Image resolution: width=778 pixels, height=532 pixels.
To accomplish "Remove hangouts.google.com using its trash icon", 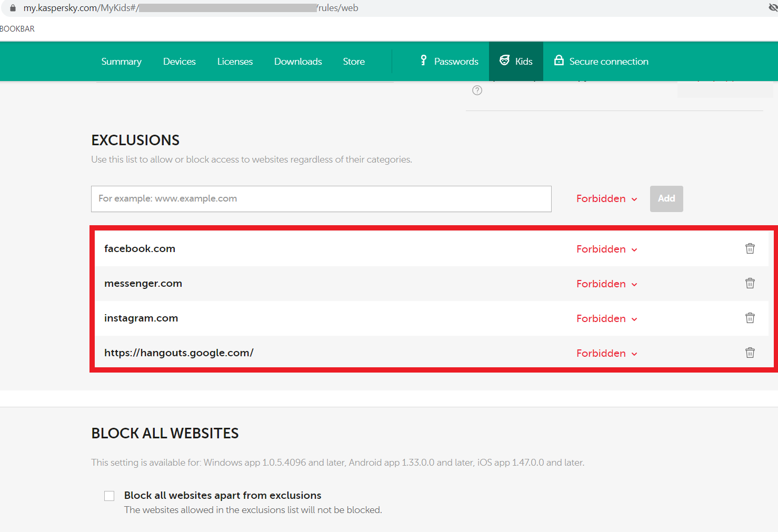I will [750, 353].
